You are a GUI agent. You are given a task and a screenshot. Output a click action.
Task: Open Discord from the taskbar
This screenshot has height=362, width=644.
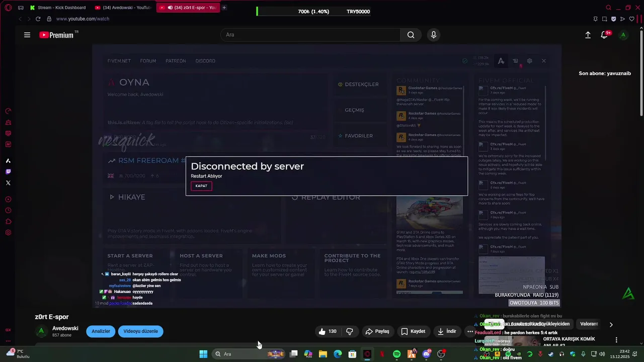coord(427,354)
